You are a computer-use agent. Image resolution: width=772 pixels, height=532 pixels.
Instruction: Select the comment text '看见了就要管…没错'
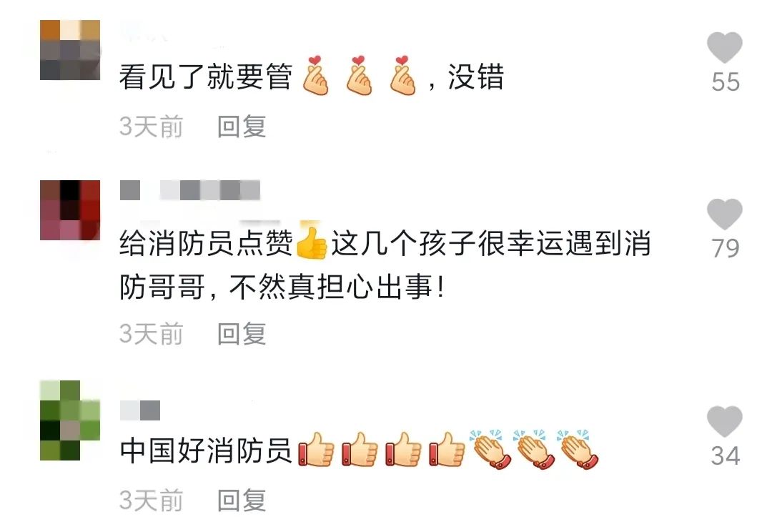pyautogui.click(x=312, y=77)
